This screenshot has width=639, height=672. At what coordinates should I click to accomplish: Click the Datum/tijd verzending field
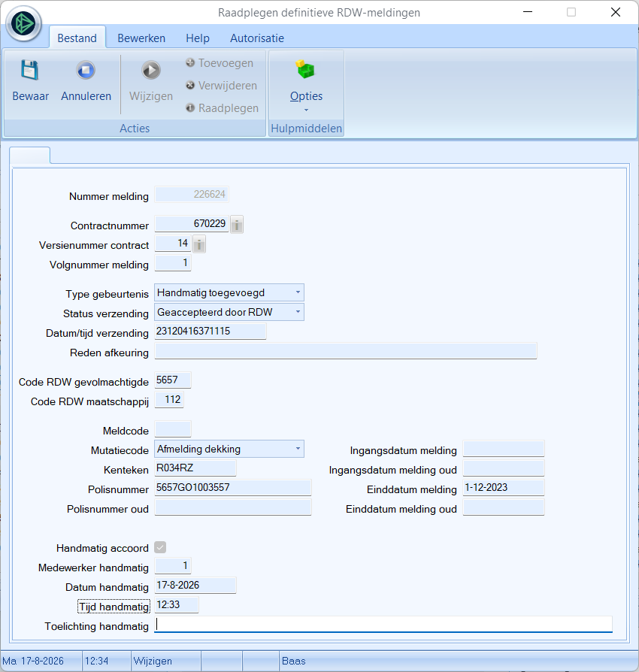pyautogui.click(x=210, y=331)
